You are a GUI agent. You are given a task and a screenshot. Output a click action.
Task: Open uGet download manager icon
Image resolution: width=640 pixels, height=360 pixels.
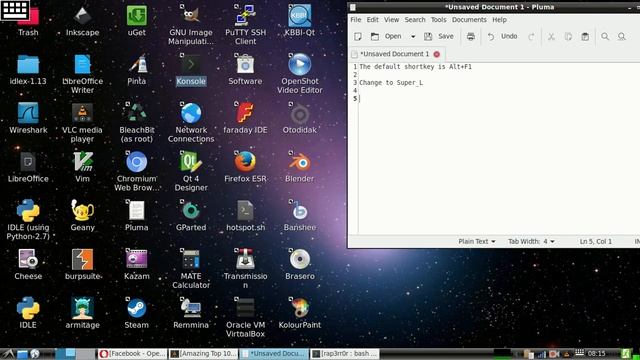point(136,20)
